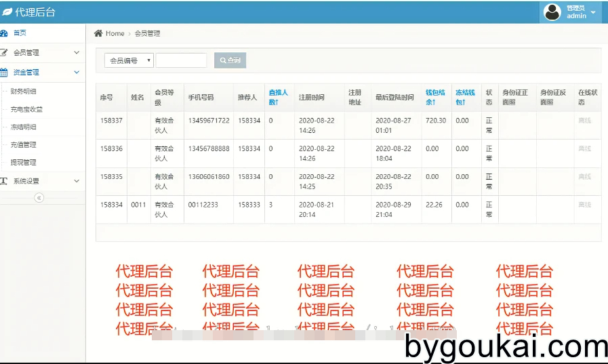This screenshot has width=608, height=364.
Task: Open 冻结明细 submenu item
Action: (x=23, y=127)
